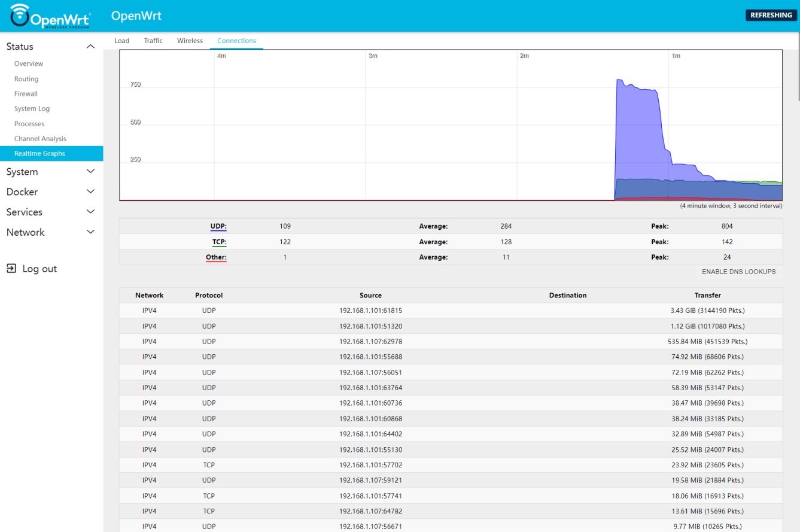The image size is (800, 532).
Task: Open the Wireless graphs tab
Action: 190,41
